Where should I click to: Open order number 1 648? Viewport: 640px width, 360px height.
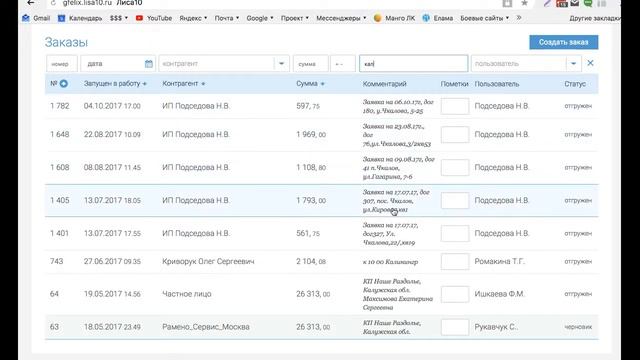(60, 135)
